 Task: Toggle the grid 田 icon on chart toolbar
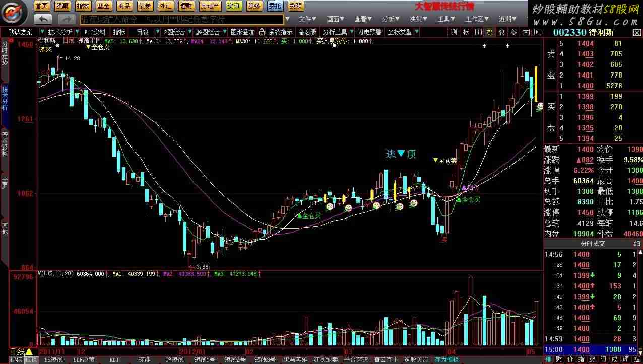point(478,32)
